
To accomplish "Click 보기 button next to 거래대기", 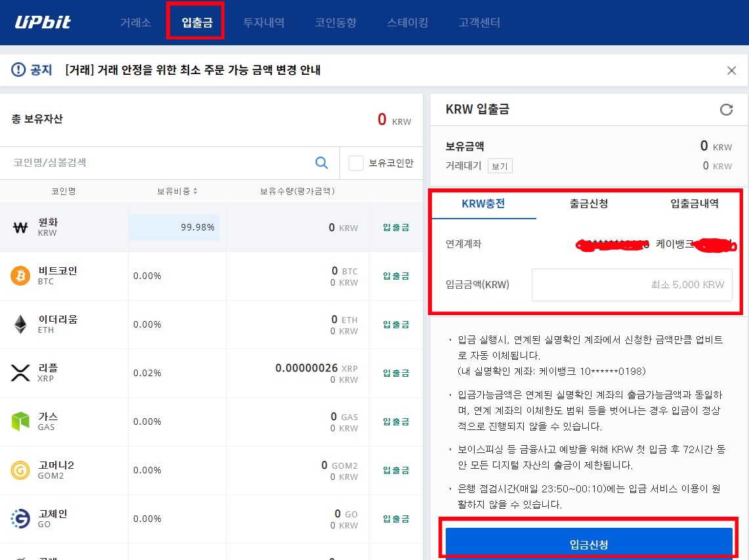I will [x=500, y=166].
